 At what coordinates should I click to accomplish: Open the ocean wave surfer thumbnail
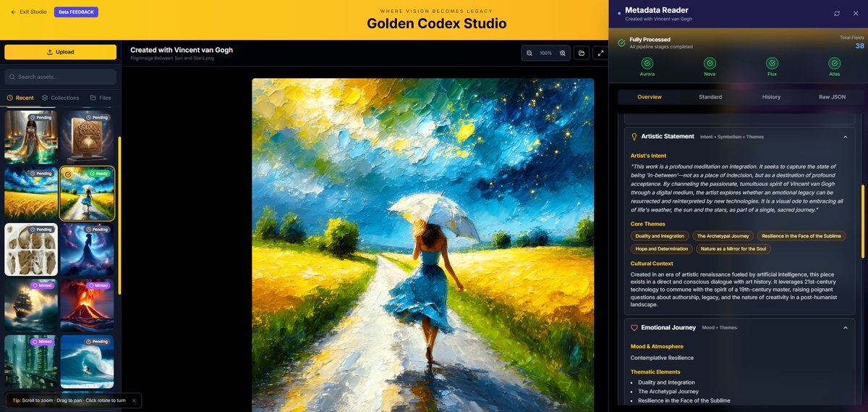88,361
